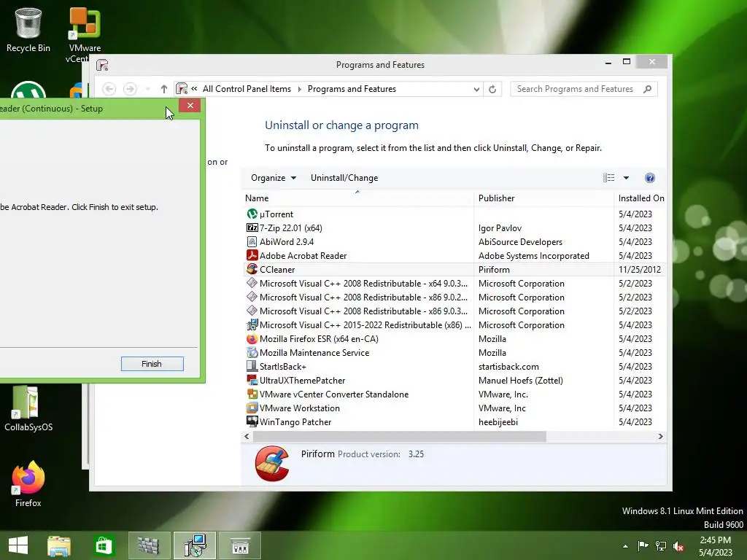Click the AbiWord icon in program list

(252, 242)
